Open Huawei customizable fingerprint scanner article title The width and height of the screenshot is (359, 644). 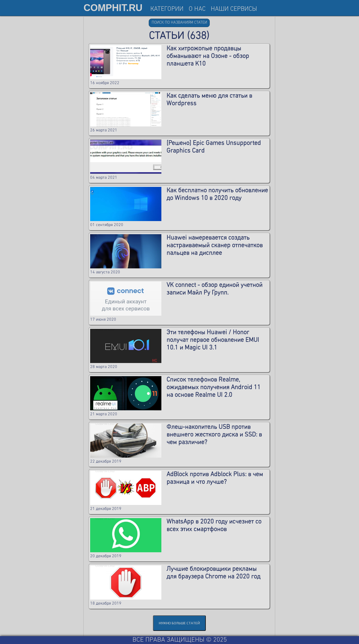coord(215,245)
